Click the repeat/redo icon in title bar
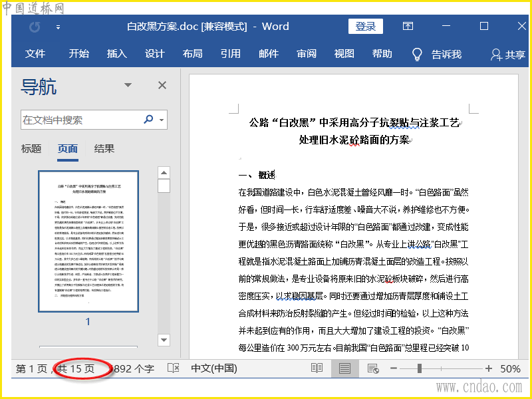 click(35, 27)
